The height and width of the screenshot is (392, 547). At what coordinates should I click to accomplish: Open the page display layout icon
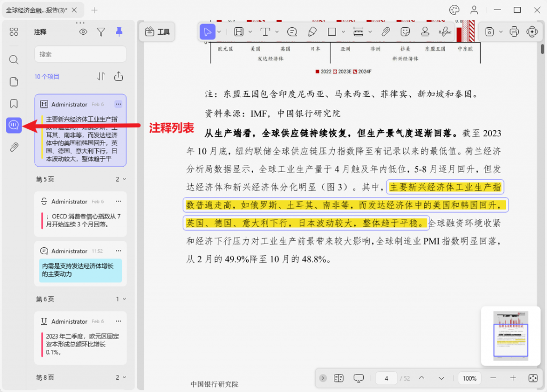pos(338,378)
